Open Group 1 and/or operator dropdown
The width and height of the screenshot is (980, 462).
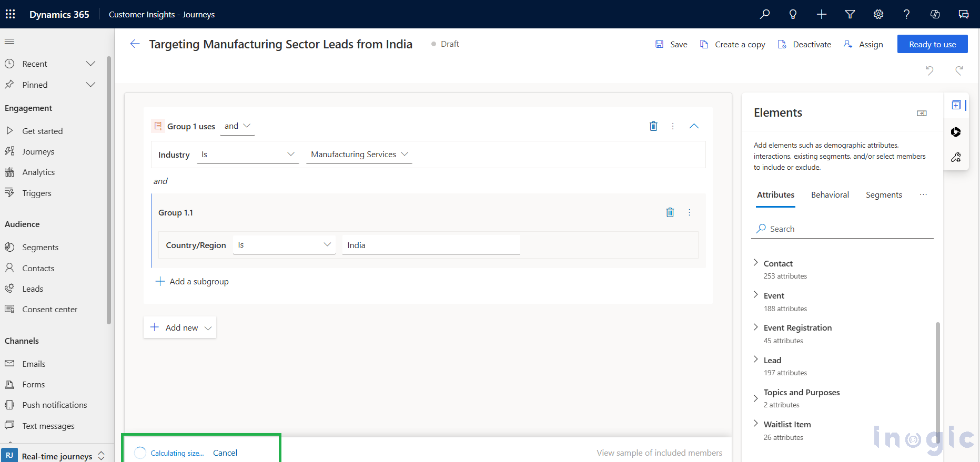[237, 126]
